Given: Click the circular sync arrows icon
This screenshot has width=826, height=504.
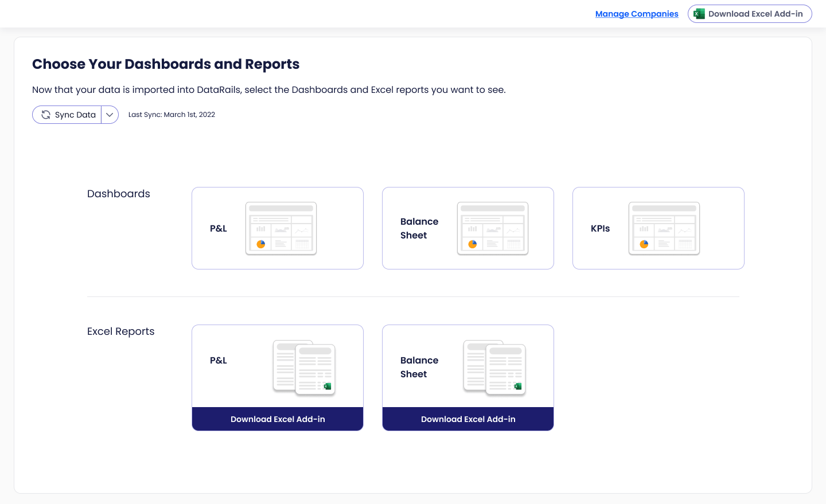Looking at the screenshot, I should click(46, 115).
